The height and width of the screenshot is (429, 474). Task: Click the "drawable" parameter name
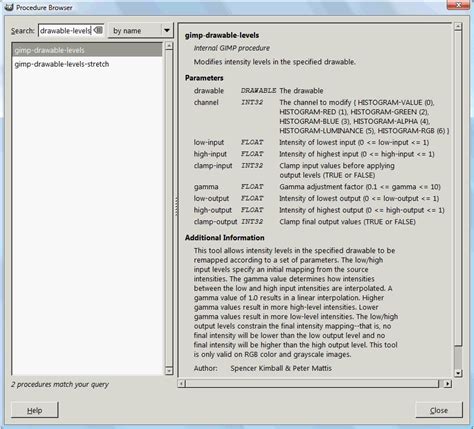[x=209, y=91]
